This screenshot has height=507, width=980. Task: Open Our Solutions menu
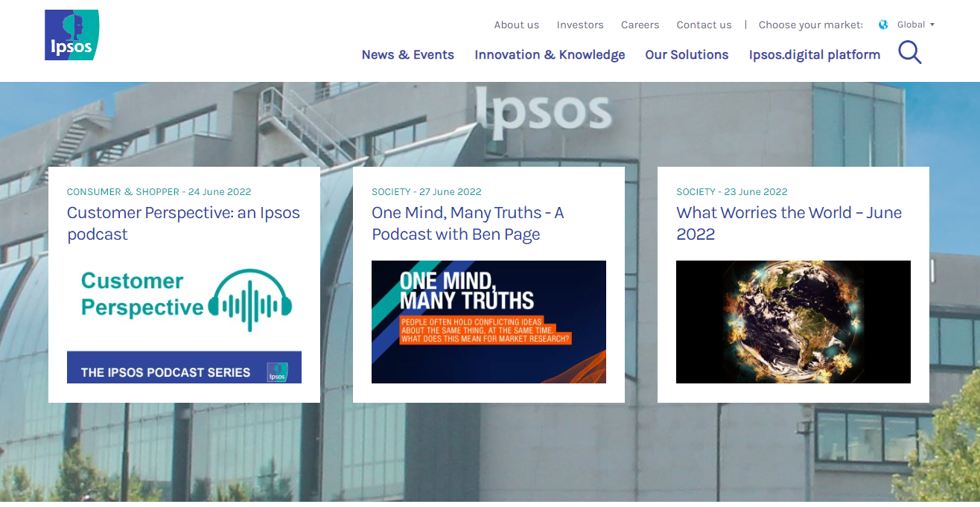pyautogui.click(x=687, y=54)
